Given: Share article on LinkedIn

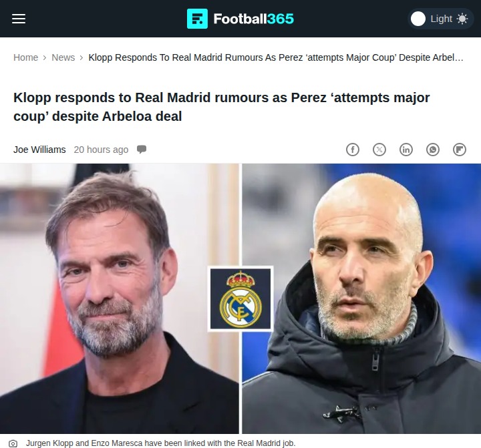Looking at the screenshot, I should point(406,150).
